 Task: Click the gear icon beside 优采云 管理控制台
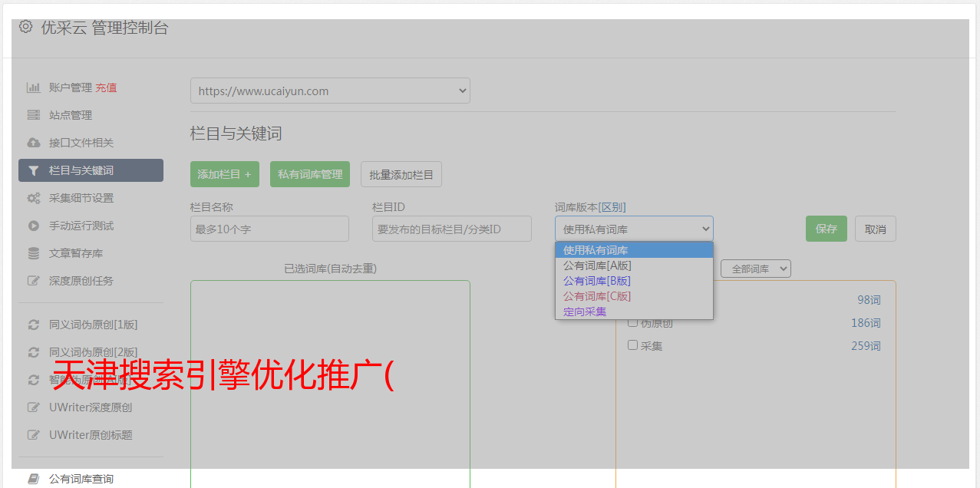[x=26, y=27]
